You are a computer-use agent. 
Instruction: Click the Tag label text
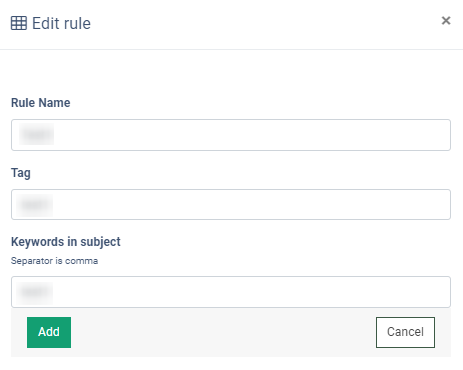[21, 173]
